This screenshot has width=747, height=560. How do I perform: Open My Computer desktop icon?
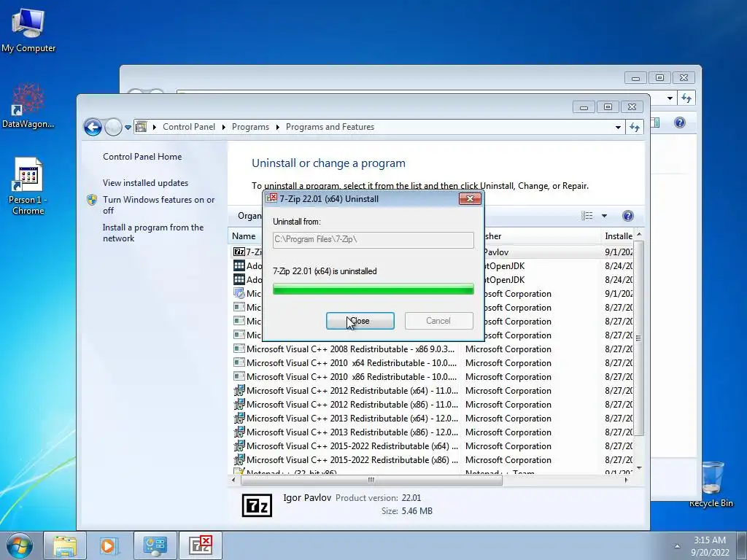click(x=28, y=30)
